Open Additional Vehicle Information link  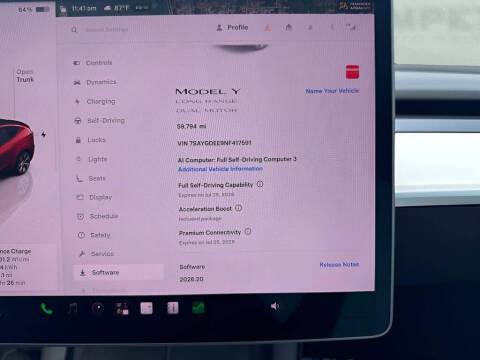click(x=220, y=169)
